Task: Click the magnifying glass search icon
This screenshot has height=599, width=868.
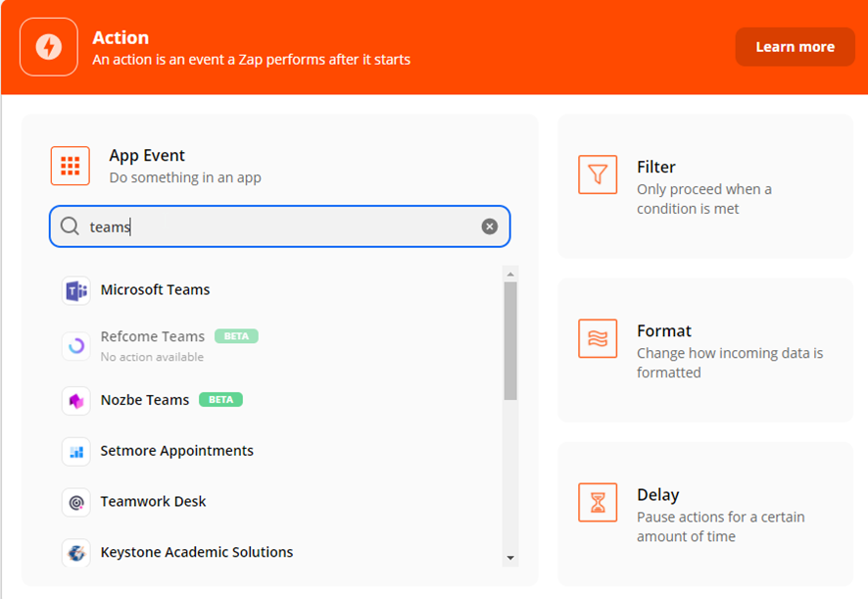Action: click(x=70, y=226)
